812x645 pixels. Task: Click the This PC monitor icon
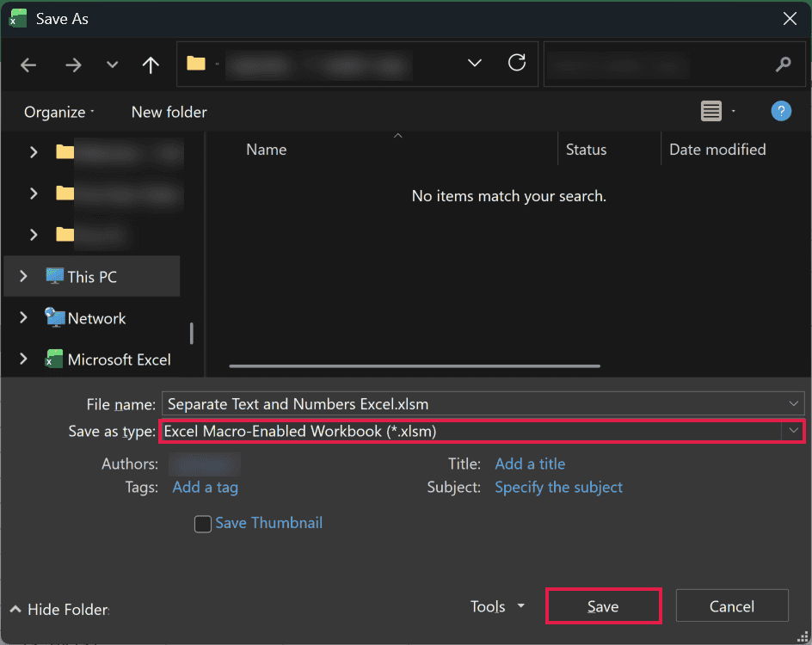[x=54, y=276]
